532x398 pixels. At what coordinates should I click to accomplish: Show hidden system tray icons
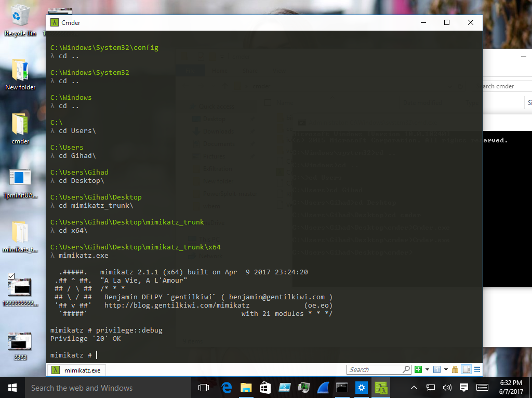[x=414, y=388]
